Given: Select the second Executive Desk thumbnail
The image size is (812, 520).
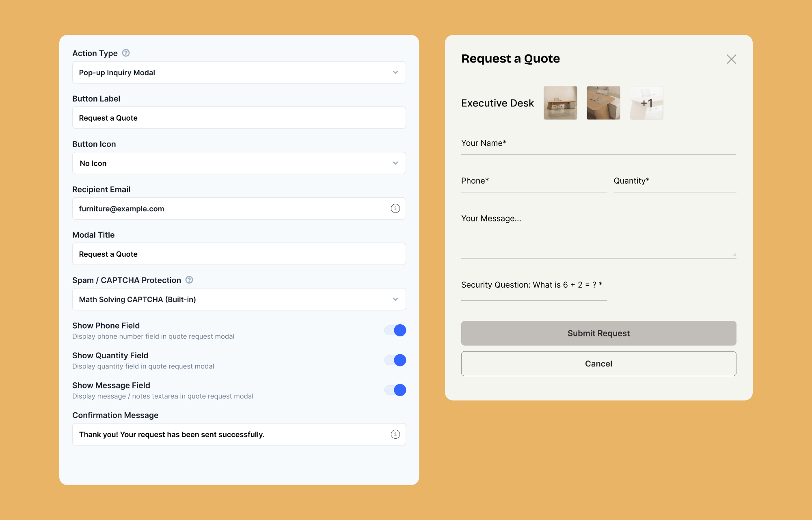Looking at the screenshot, I should pyautogui.click(x=603, y=103).
